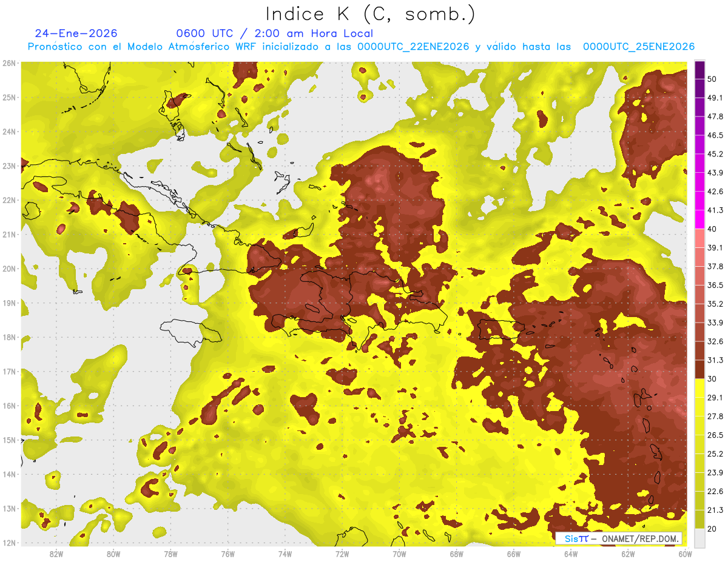728x562 pixels.
Task: Select the date text "24-Ene-2026"
Action: [x=76, y=33]
